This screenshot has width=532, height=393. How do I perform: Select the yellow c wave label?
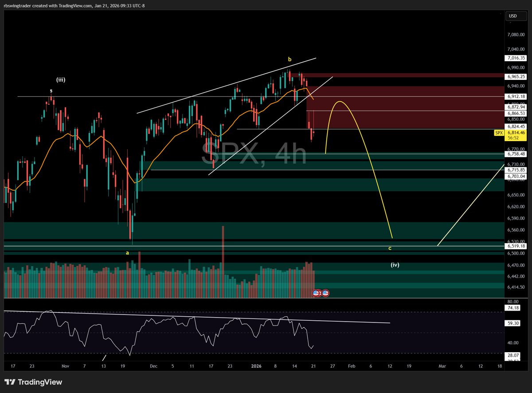pos(390,248)
